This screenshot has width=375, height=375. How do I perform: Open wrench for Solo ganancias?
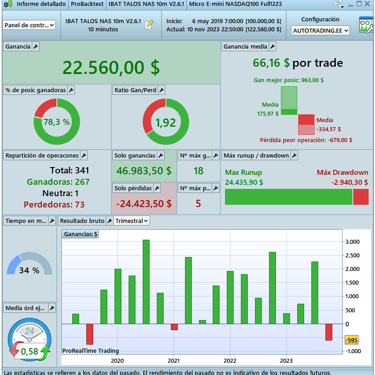[x=161, y=155]
